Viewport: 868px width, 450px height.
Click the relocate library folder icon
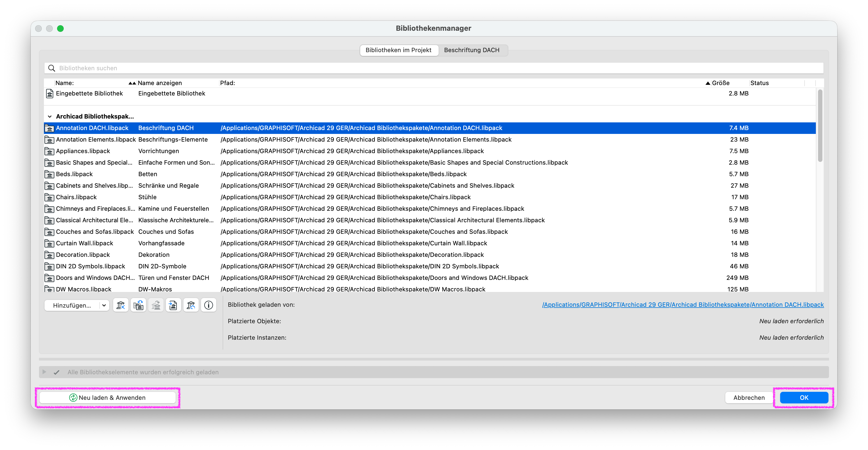pyautogui.click(x=138, y=305)
